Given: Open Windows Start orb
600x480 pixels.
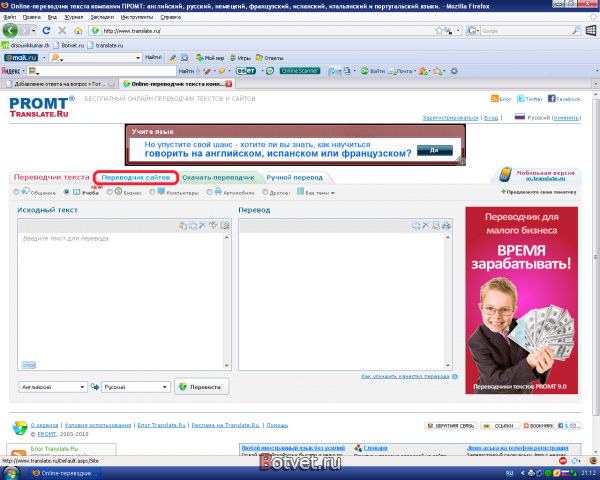Looking at the screenshot, I should coord(11,473).
